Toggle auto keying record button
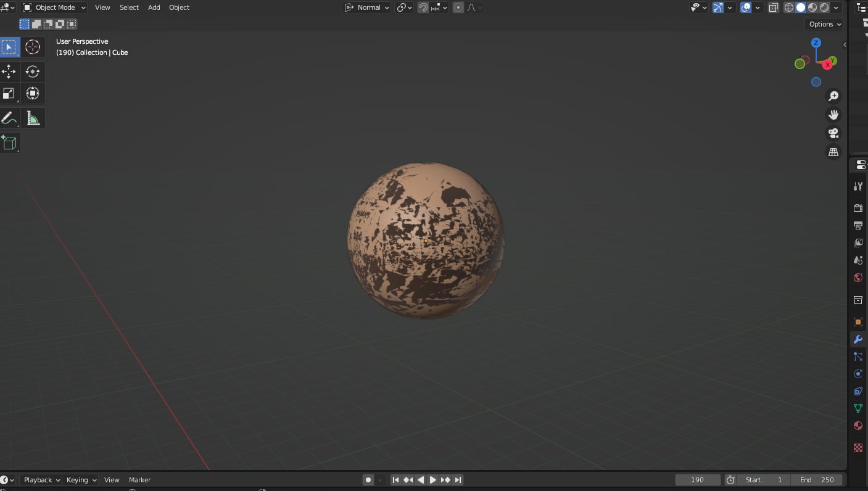Screen dimensions: 868x491 point(368,480)
